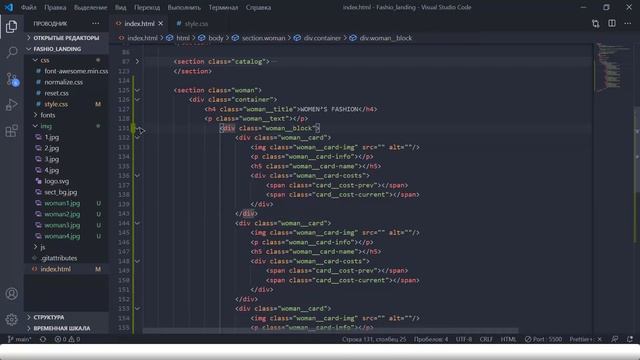Open the Выполнить menu

point(184,7)
